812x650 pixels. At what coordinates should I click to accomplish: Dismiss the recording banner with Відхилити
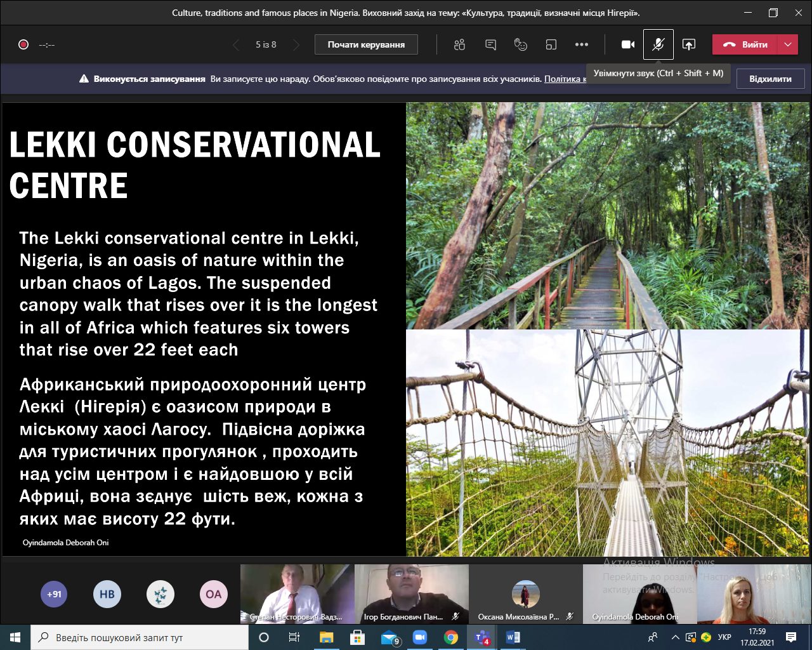point(770,79)
